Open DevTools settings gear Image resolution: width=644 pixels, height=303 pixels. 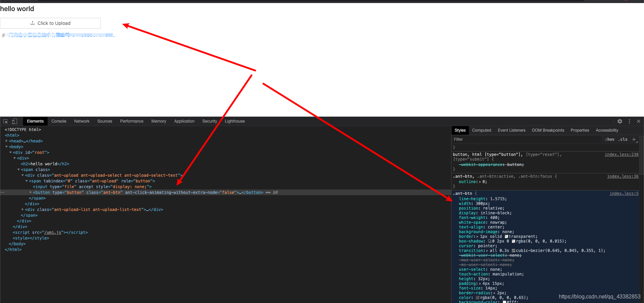pyautogui.click(x=620, y=121)
